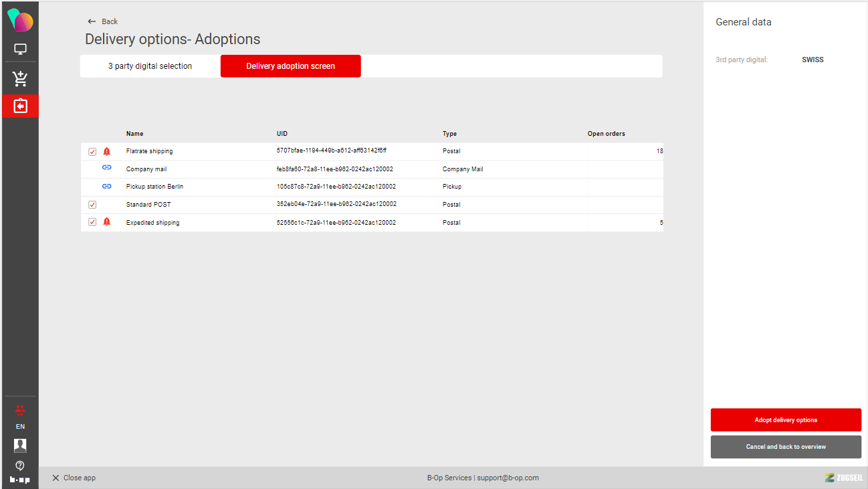
Task: Switch to 3 party digital selection tab
Action: coord(150,66)
